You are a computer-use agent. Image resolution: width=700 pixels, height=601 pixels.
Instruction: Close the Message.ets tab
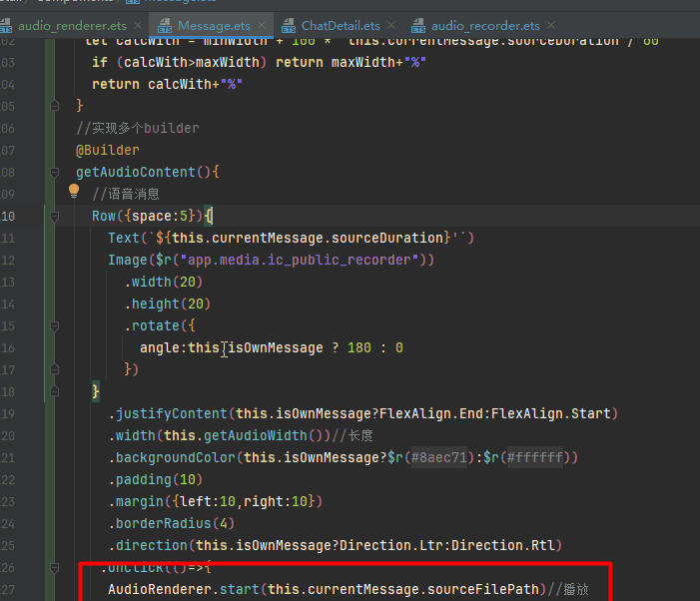(262, 25)
